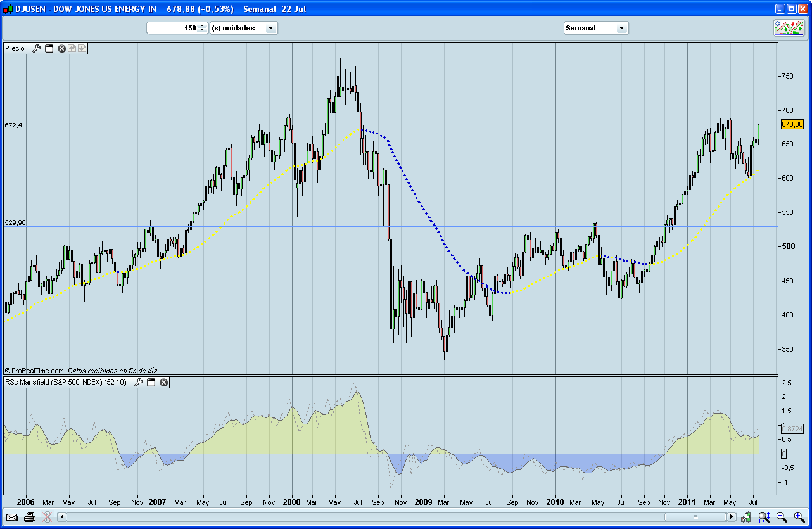Increase units count with stepper arrow
Screen dimensions: 812x529
[202, 25]
